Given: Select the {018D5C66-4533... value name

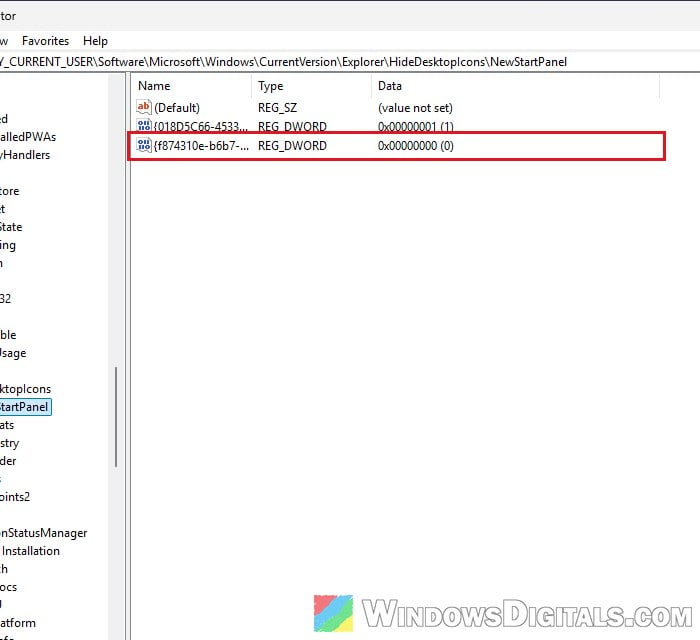Looking at the screenshot, I should tap(200, 127).
